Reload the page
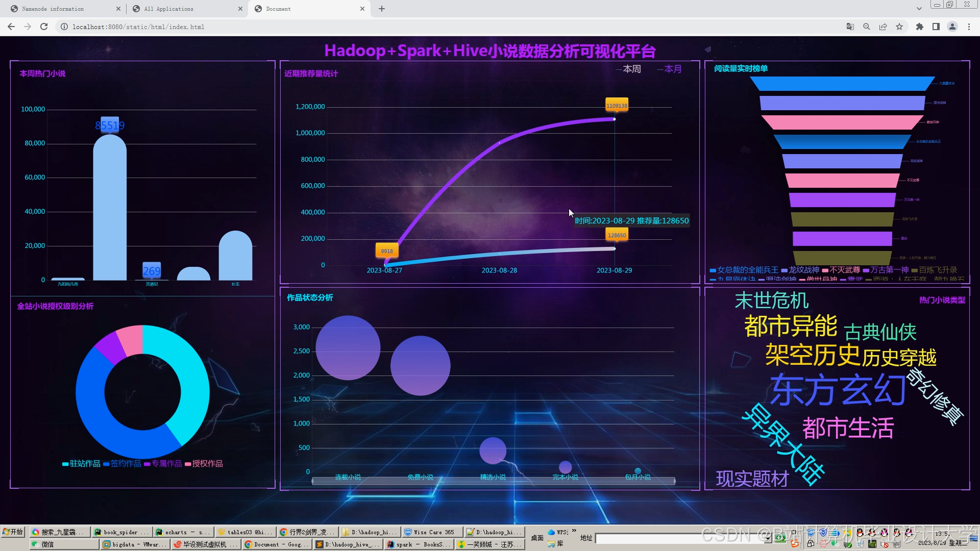Viewport: 980px width, 551px height. [x=44, y=27]
